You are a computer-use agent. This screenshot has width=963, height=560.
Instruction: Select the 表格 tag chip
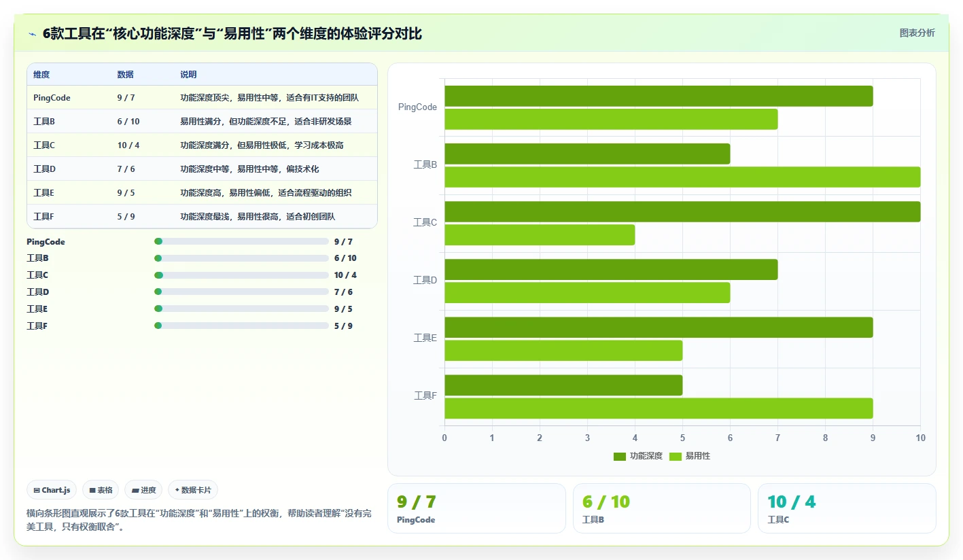point(101,490)
